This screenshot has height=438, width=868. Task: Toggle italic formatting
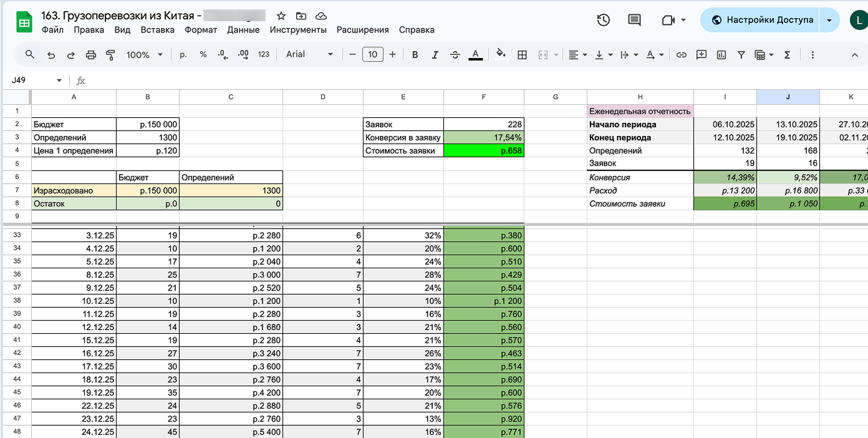[435, 55]
